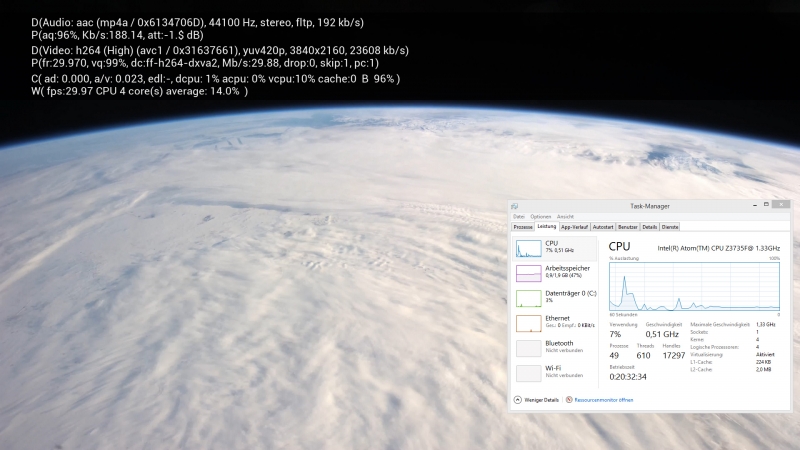Click the P(fr:29.970, vq:99% ...) overlay line

(205, 63)
